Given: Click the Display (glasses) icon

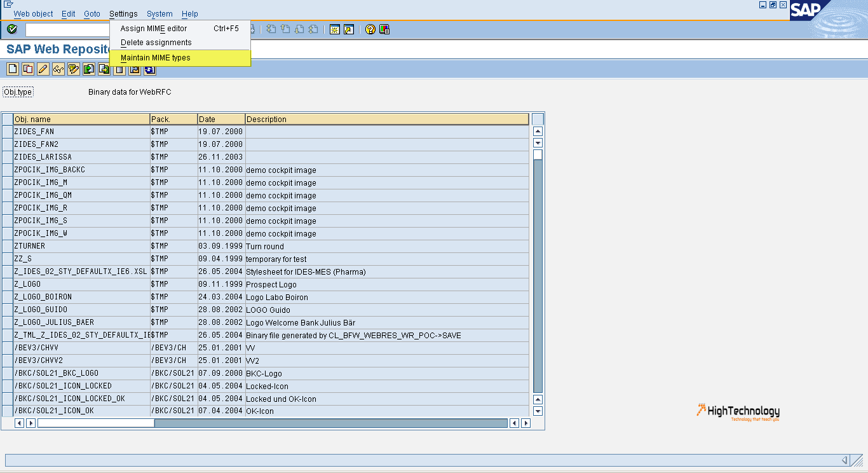Looking at the screenshot, I should click(x=58, y=69).
